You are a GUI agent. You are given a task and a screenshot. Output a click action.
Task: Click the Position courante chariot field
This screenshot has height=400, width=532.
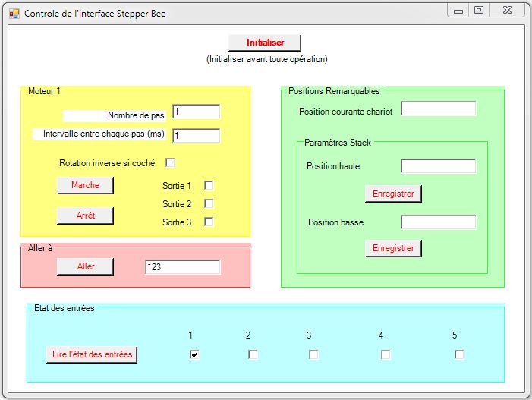(438, 109)
